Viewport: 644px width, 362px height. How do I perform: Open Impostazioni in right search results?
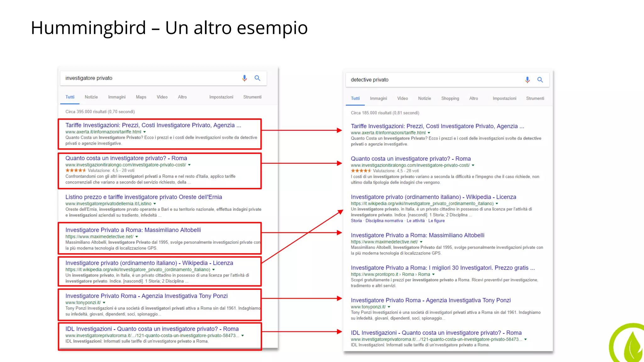coord(504,98)
